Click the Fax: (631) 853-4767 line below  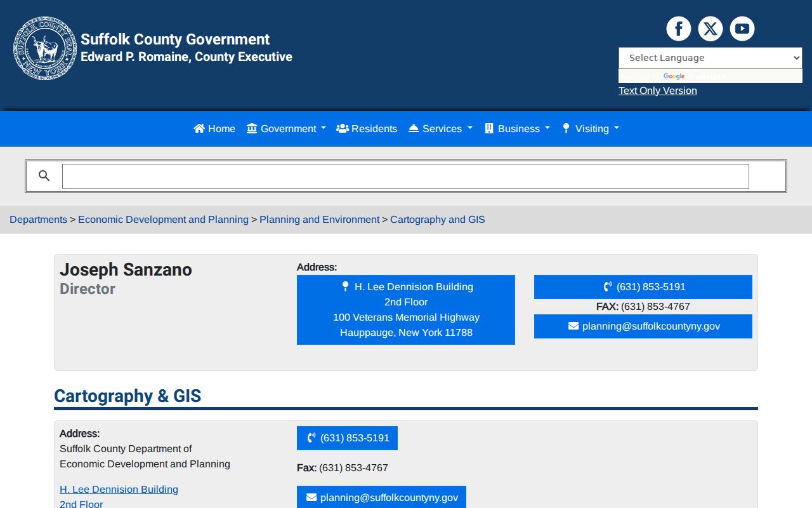tap(343, 468)
